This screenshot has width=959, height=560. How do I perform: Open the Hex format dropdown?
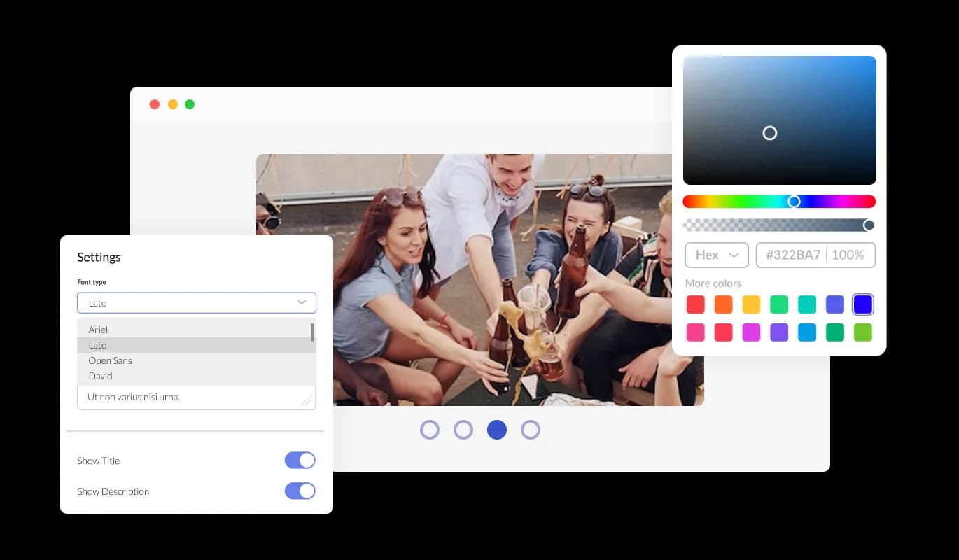click(x=716, y=255)
